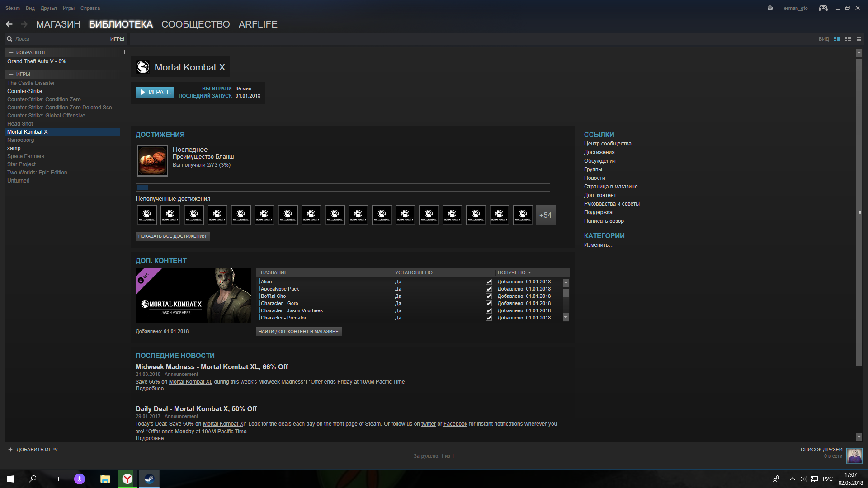Viewport: 868px width, 488px height.
Task: Sort by ПОЛУЧЕНО column arrow
Action: pyautogui.click(x=529, y=272)
